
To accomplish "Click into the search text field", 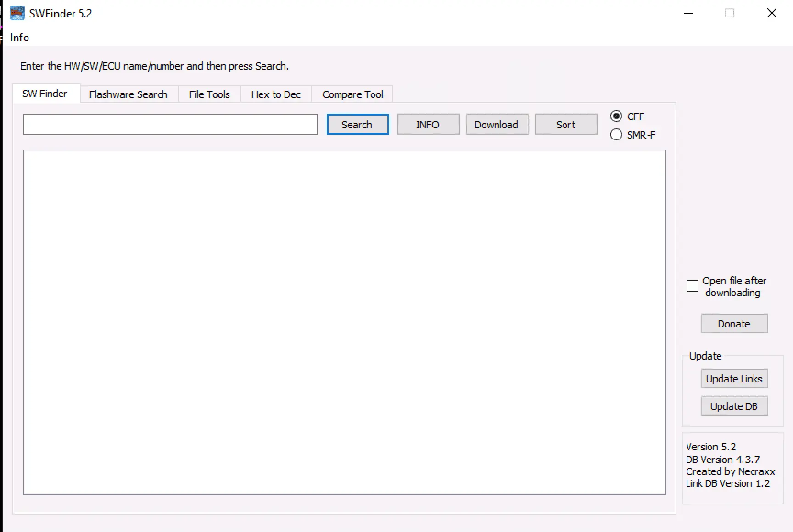I will click(x=170, y=125).
